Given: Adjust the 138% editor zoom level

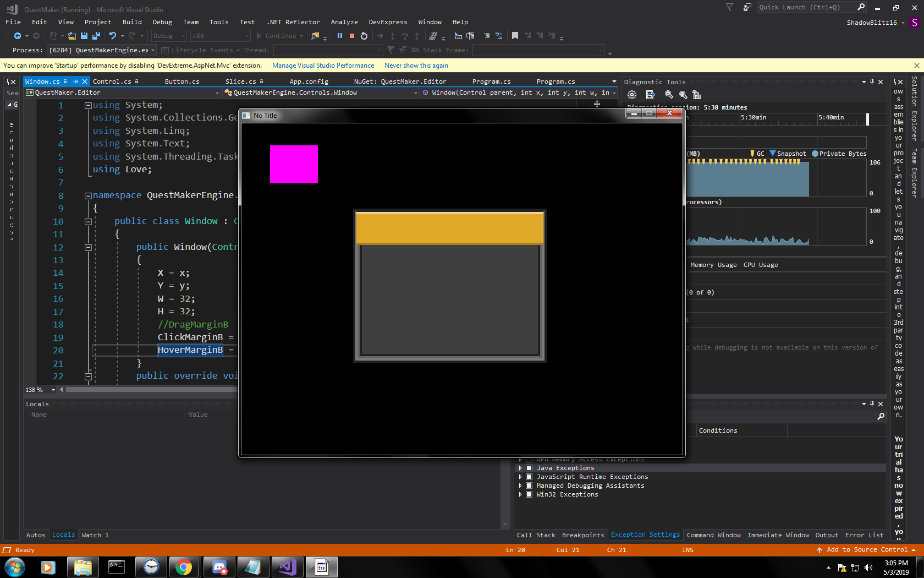Looking at the screenshot, I should [37, 389].
